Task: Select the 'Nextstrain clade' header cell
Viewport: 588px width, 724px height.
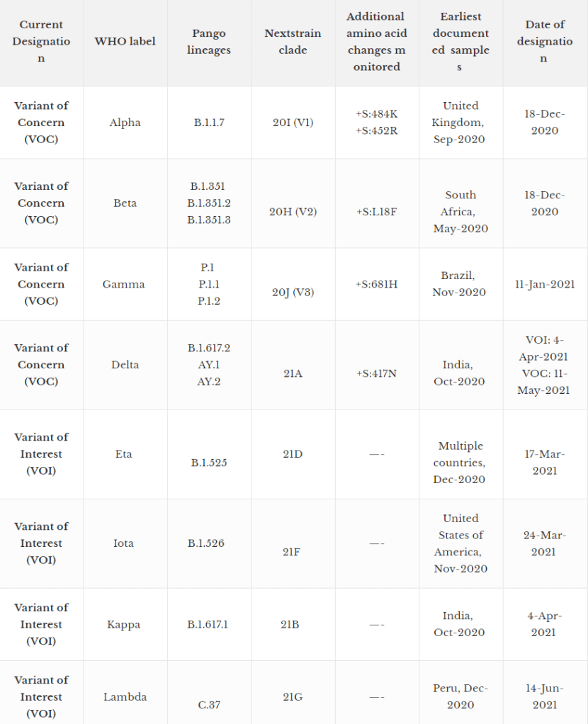Action: 293,42
